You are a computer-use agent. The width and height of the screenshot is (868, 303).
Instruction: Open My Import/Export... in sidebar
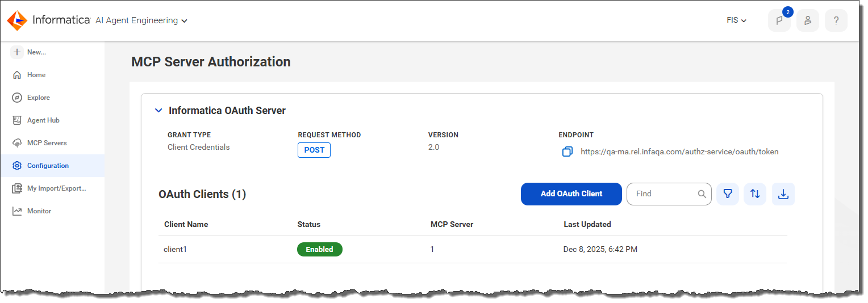coord(52,188)
